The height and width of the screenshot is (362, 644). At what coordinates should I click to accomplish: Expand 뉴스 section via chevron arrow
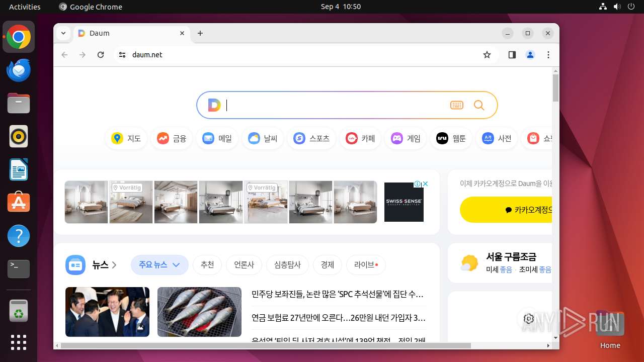114,265
